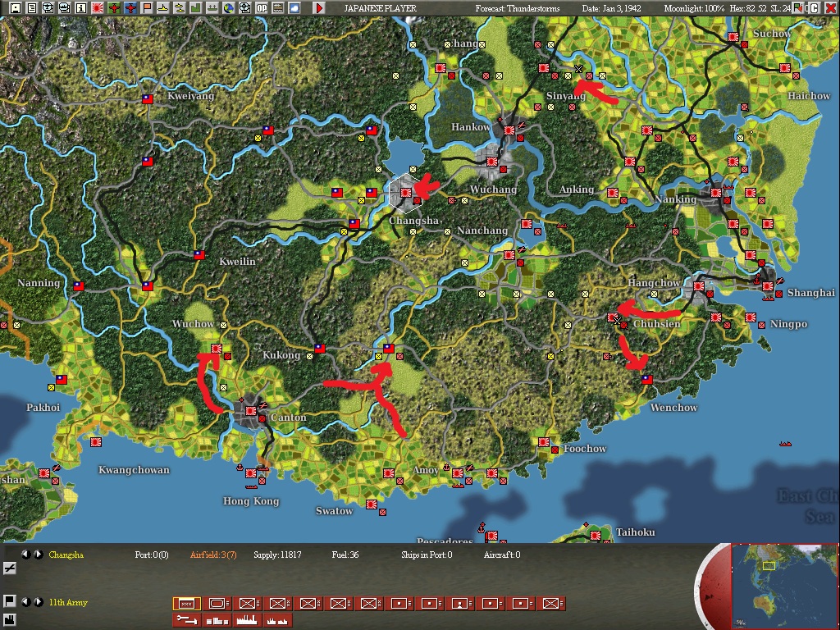Screen dimensions: 840x630
Task: Select the Chinese flag at Kweiyang
Action: pos(148,99)
